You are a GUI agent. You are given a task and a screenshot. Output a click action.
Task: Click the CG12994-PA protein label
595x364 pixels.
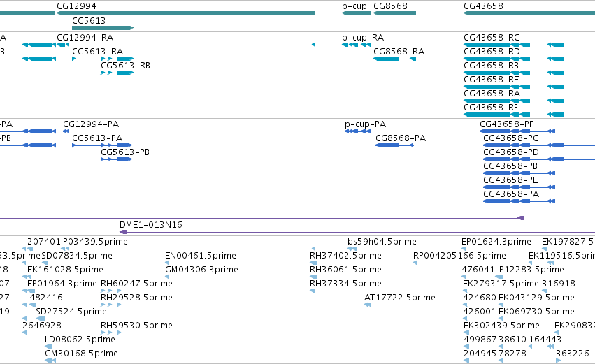[91, 124]
